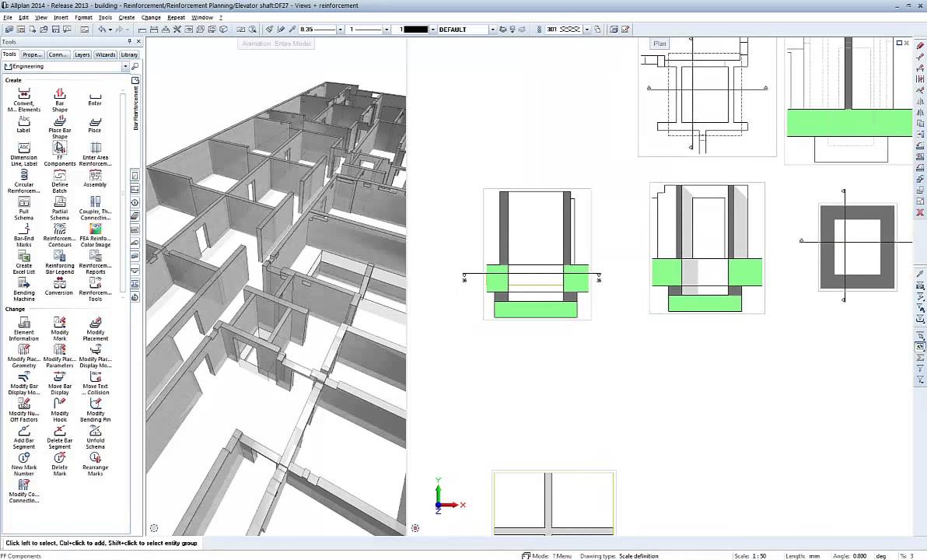The image size is (927, 560).
Task: Open the Undo history dropdown arrow
Action: (110, 30)
